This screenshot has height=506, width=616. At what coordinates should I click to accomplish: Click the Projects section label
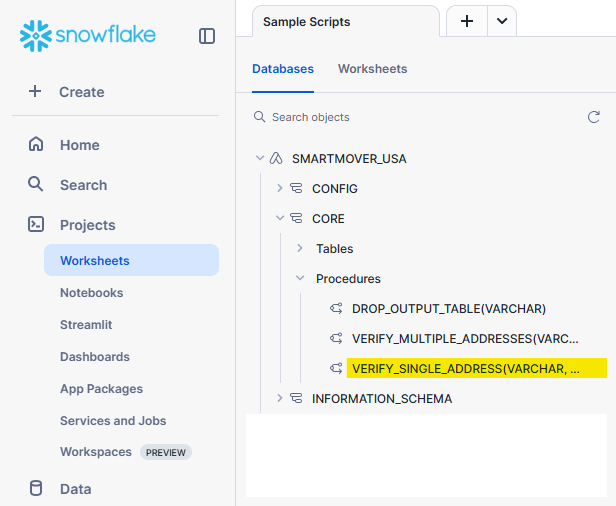click(88, 225)
